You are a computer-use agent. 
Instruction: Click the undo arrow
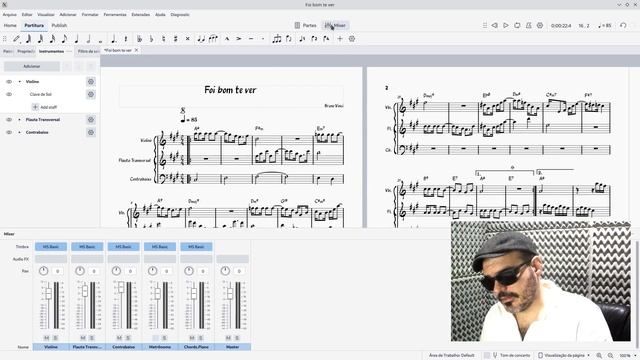[x=623, y=25]
